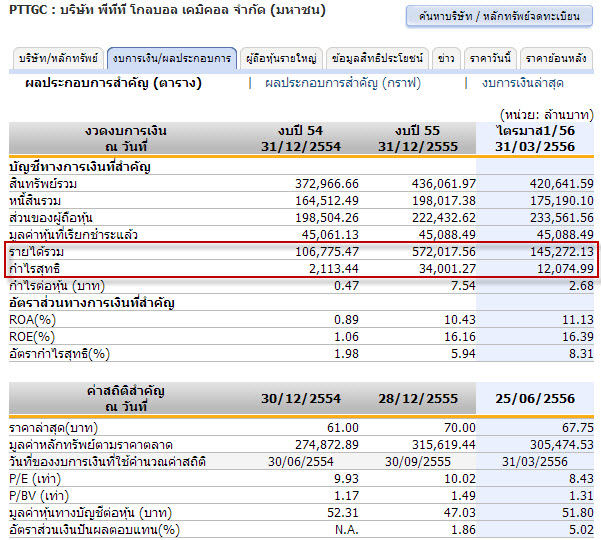Image resolution: width=601 pixels, height=540 pixels.
Task: Click total assets value 420,641.59
Action: click(x=562, y=184)
